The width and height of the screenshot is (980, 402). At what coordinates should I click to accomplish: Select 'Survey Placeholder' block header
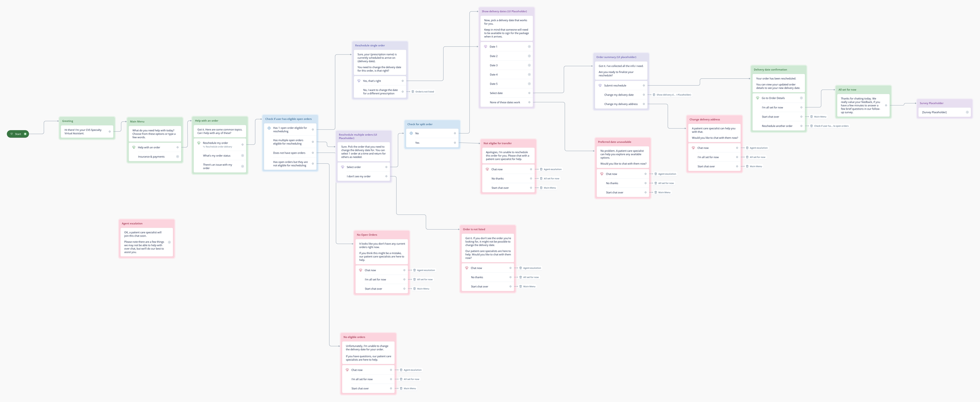(945, 103)
